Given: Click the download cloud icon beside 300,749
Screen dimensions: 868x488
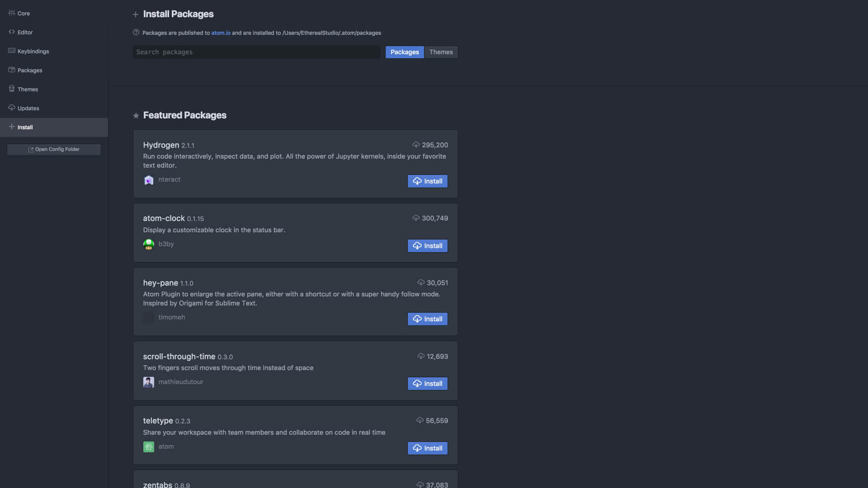Looking at the screenshot, I should click(416, 218).
